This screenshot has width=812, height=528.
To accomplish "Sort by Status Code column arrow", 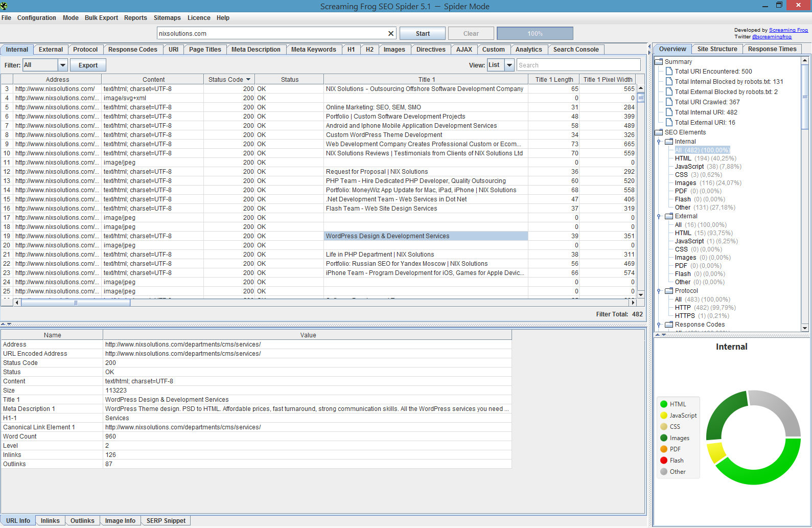I will 248,80.
